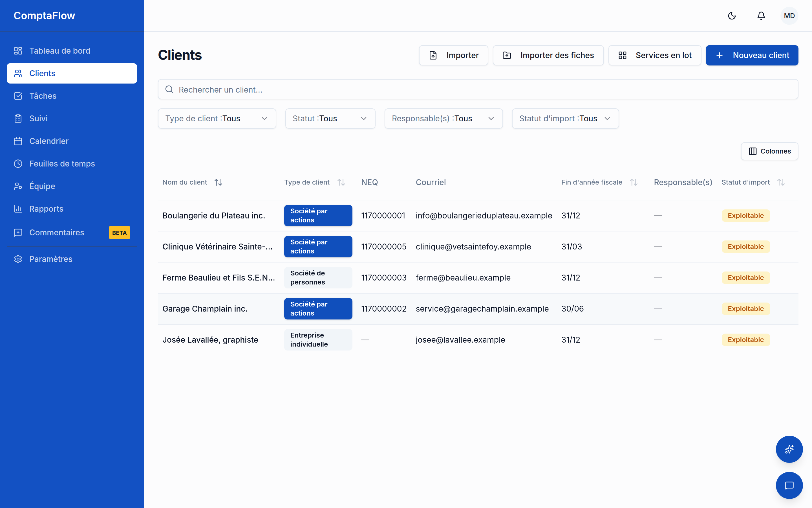This screenshot has height=508, width=812.
Task: Sort by Type de client arrows
Action: (341, 182)
